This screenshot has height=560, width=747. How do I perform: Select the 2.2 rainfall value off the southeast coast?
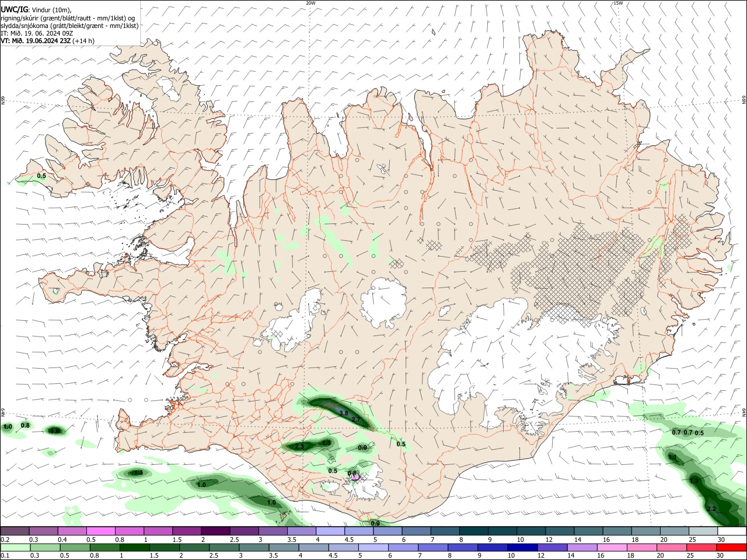[711, 509]
